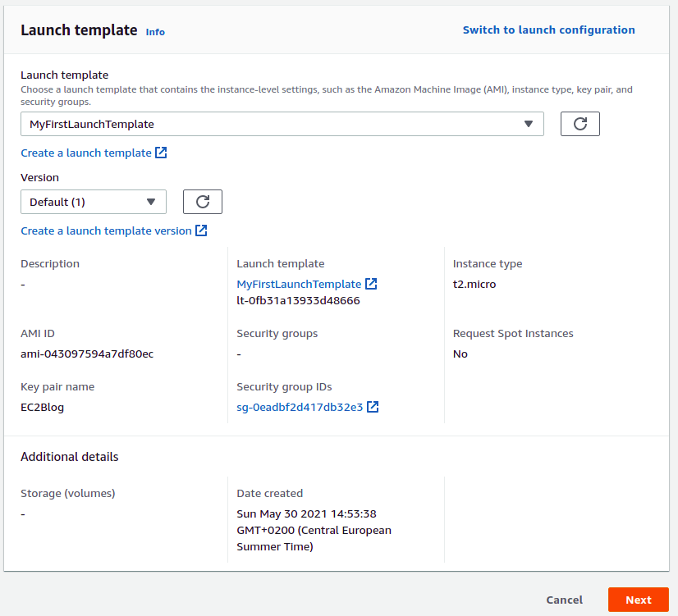Follow the Create a launch template link
The image size is (678, 616).
[x=85, y=153]
